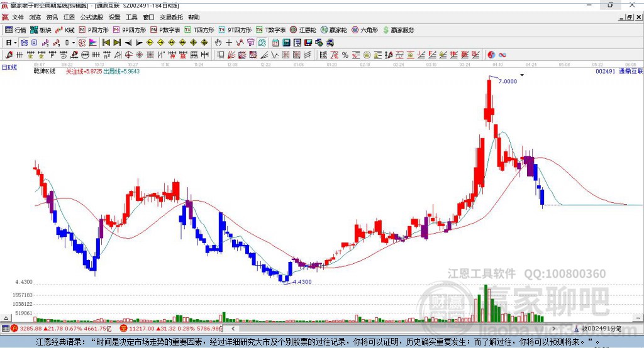This screenshot has width=644, height=348.
Task: Click the 日K线 period label
Action: click(9, 67)
